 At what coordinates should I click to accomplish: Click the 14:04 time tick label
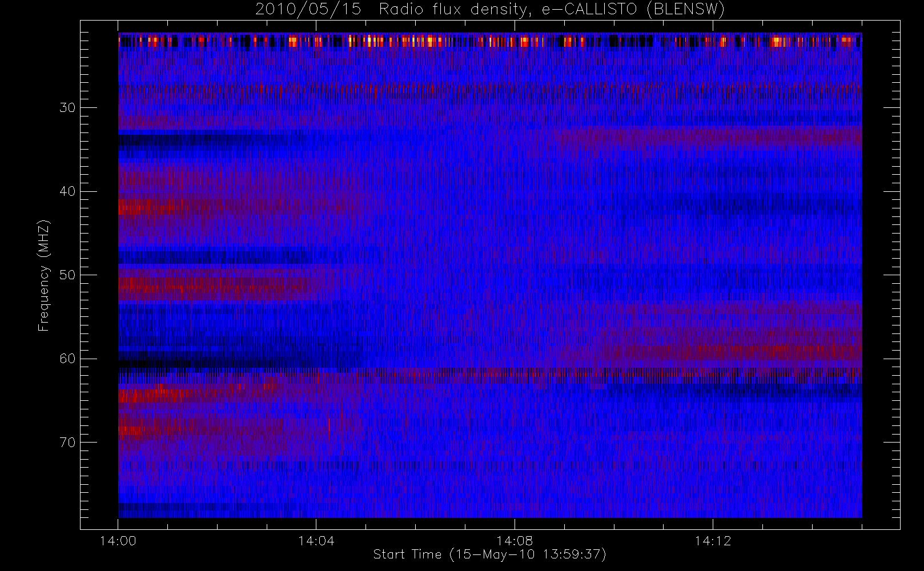[316, 541]
